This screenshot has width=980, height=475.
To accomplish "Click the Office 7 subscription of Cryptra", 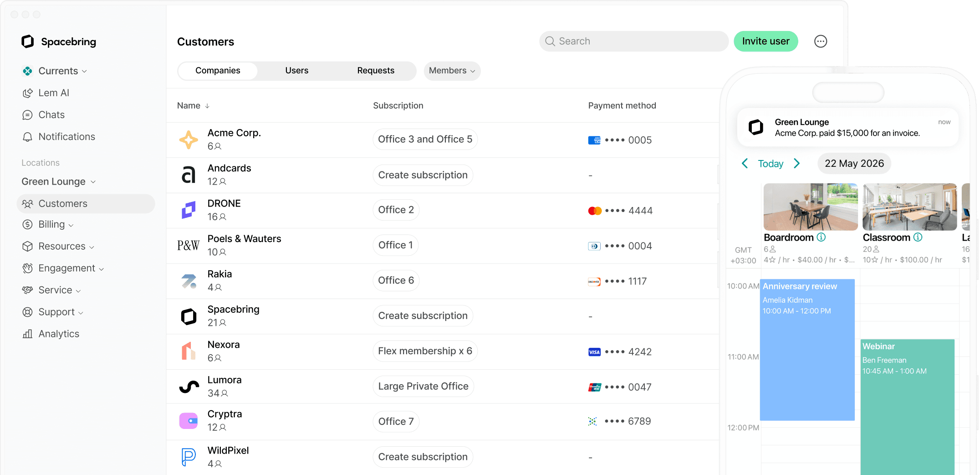I will (396, 422).
